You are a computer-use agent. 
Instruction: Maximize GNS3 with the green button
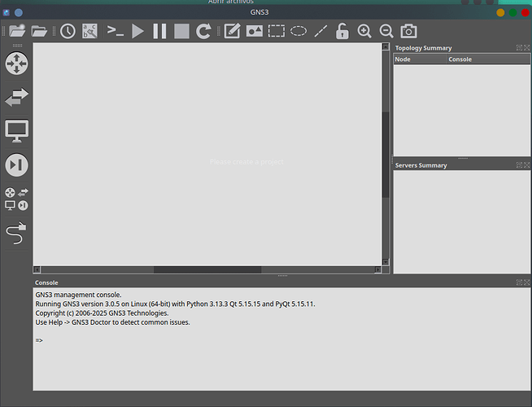pyautogui.click(x=513, y=13)
